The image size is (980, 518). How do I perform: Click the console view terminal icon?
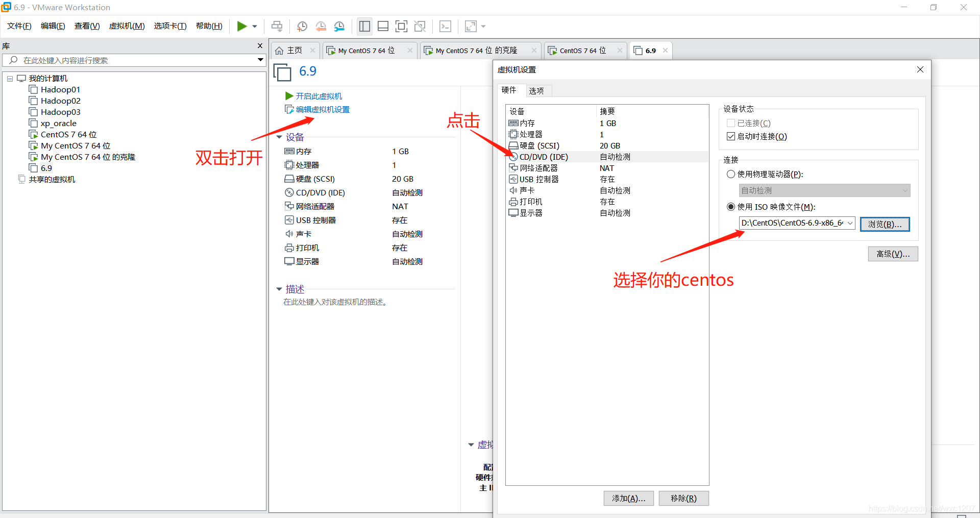445,26
